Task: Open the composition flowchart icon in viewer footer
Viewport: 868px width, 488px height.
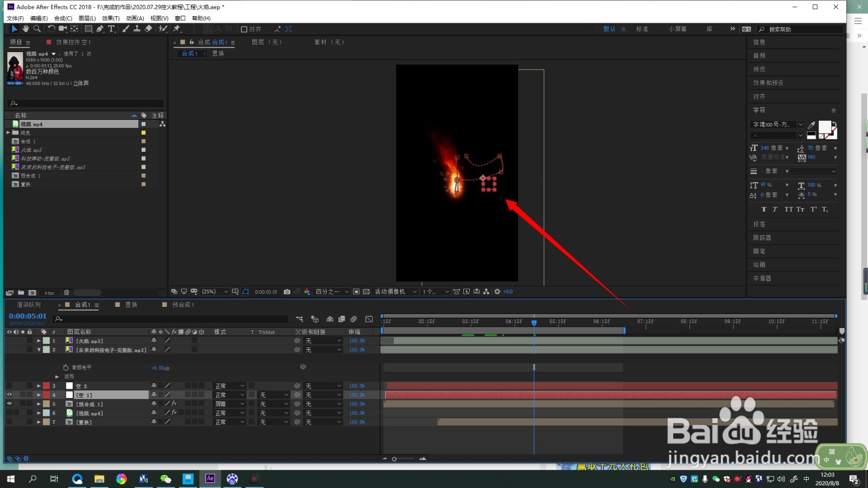Action: 486,292
